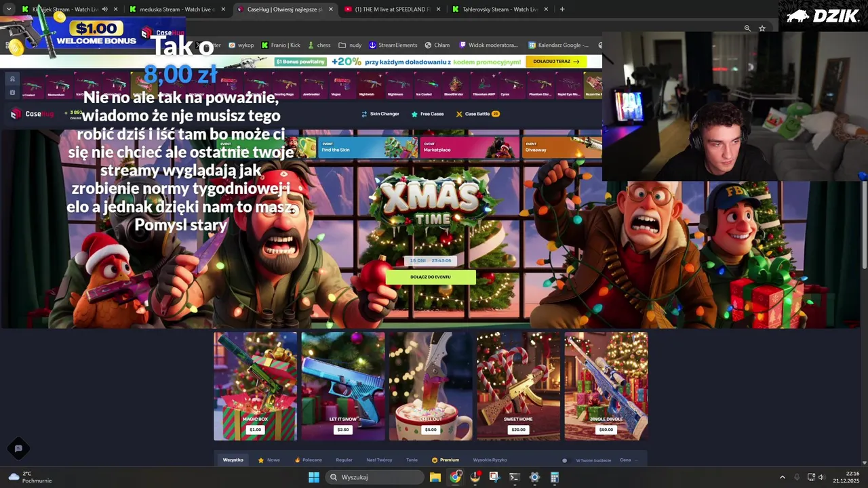Select the Nasi Twórcy filter tab
Image resolution: width=868 pixels, height=488 pixels.
pos(379,460)
